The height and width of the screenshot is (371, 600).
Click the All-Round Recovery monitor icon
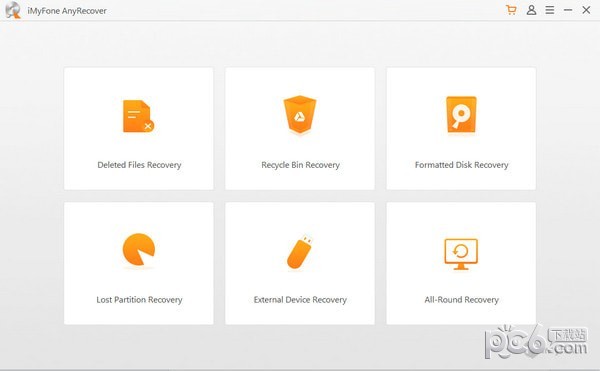(x=461, y=254)
